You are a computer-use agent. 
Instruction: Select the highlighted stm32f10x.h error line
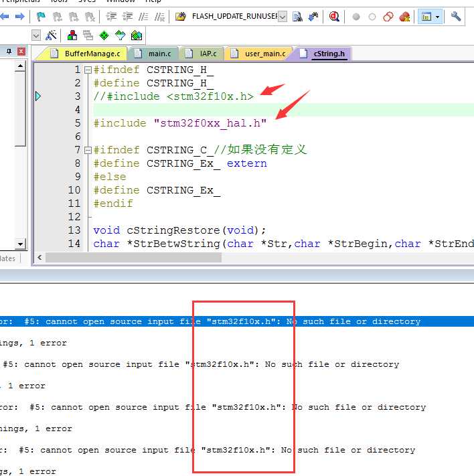click(x=237, y=321)
